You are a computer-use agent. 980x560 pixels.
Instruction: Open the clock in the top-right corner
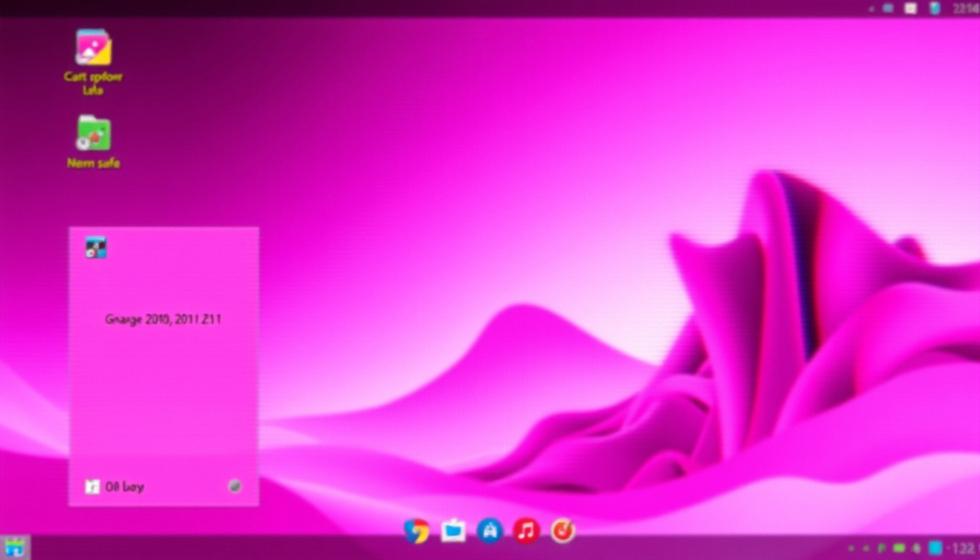coord(965,9)
